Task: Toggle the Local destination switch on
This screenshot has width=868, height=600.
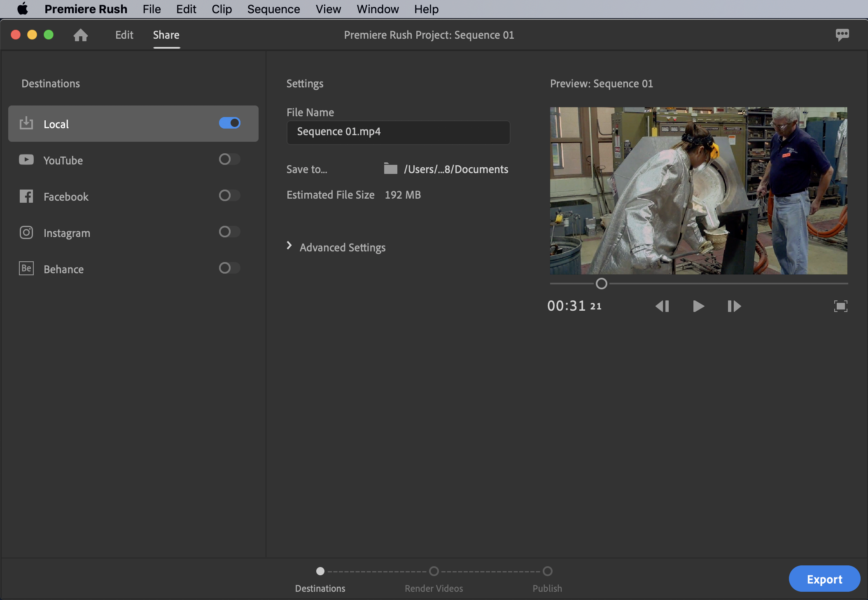Action: tap(231, 122)
